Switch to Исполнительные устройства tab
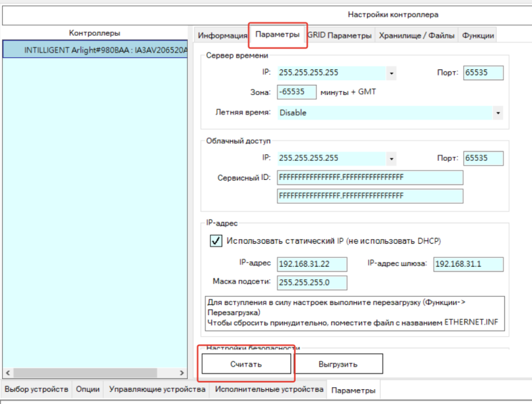The width and height of the screenshot is (532, 404). pyautogui.click(x=269, y=389)
